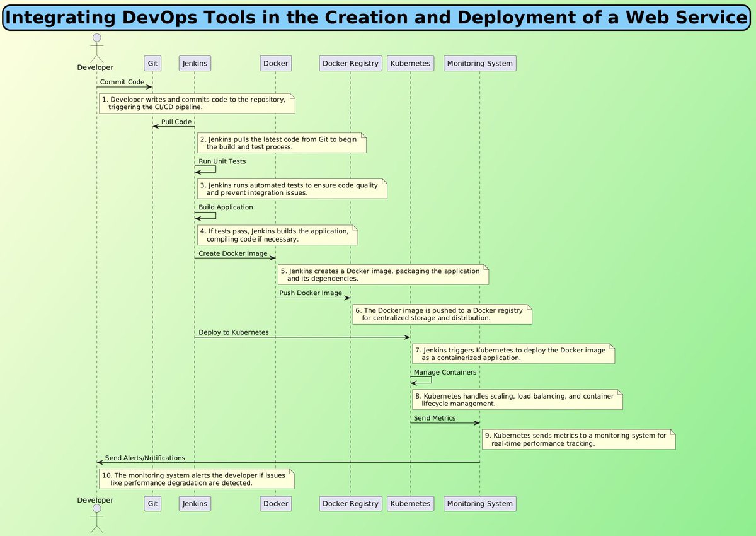756x536 pixels.
Task: Select the Git participant box
Action: pyautogui.click(x=152, y=63)
